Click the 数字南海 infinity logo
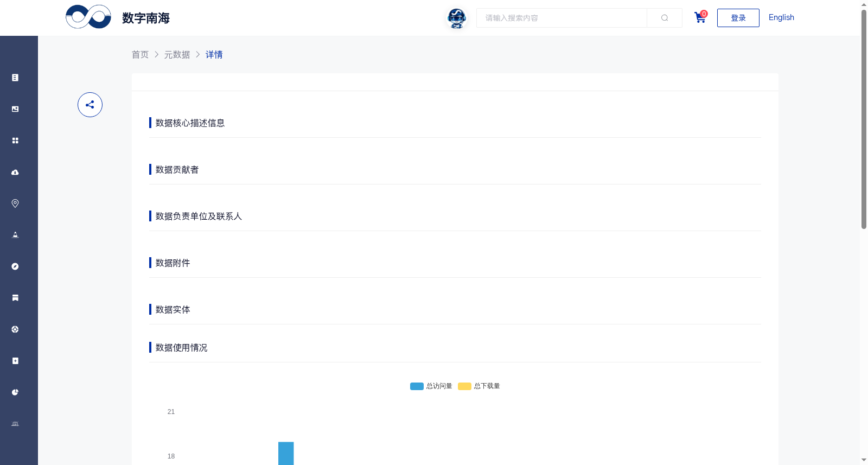The width and height of the screenshot is (868, 465). [88, 17]
